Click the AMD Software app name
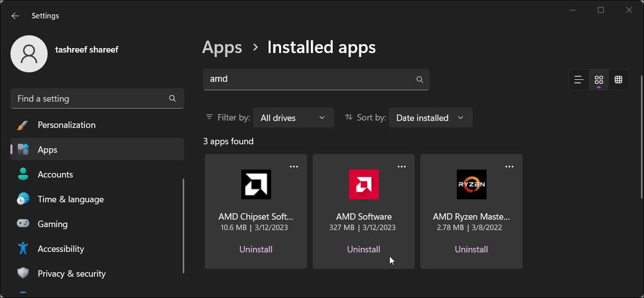Viewport: 644px width, 298px height. click(364, 217)
